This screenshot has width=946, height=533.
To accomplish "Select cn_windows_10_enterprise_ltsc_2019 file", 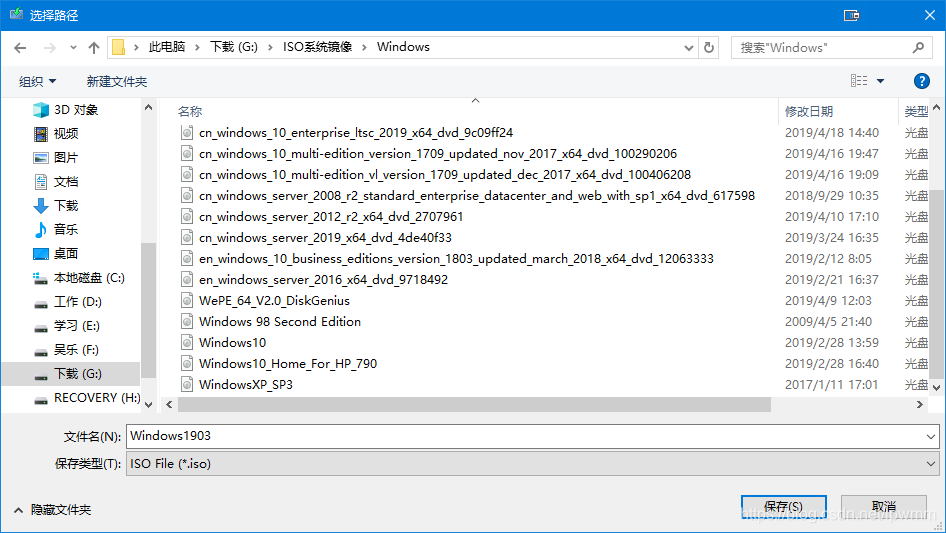I will (x=356, y=133).
